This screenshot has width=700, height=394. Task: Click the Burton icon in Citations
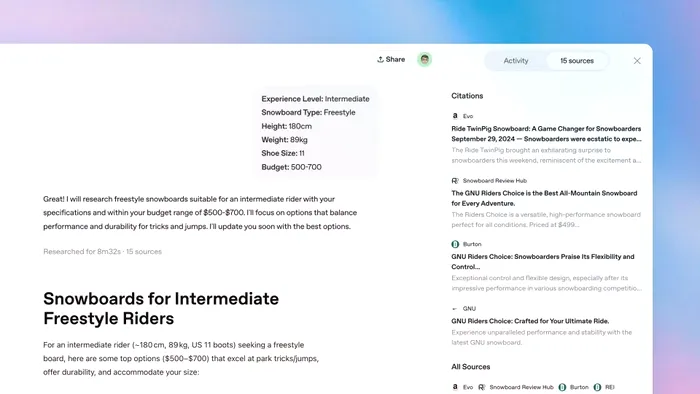coord(455,244)
